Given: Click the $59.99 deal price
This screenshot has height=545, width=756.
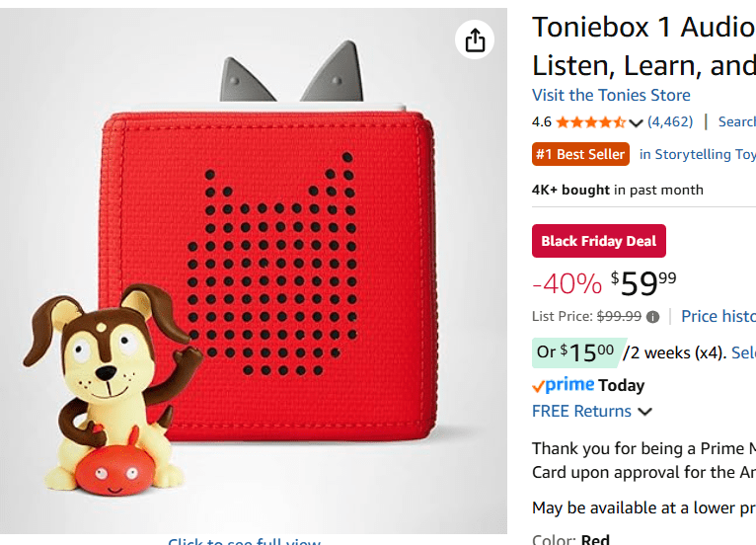Looking at the screenshot, I should pos(643,283).
